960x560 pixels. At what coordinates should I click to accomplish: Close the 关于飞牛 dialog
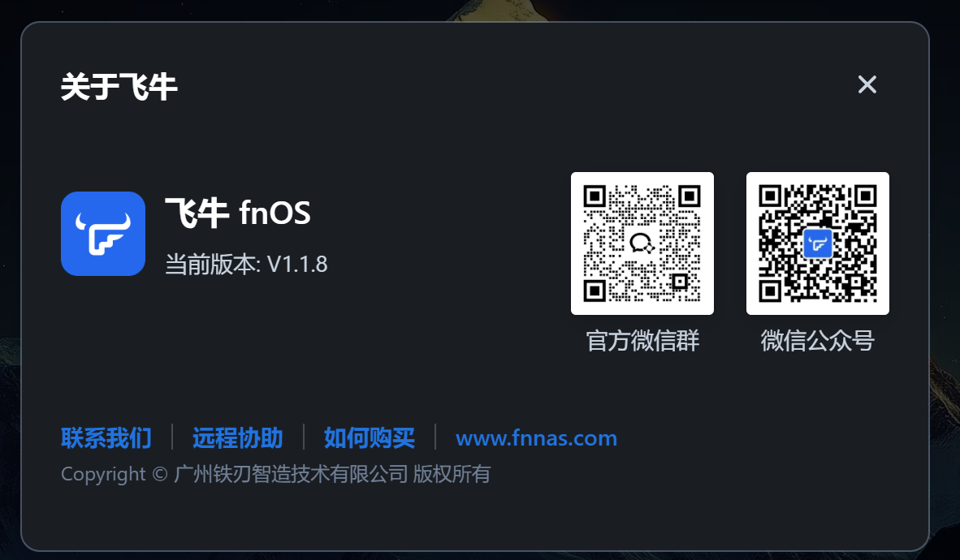click(867, 84)
